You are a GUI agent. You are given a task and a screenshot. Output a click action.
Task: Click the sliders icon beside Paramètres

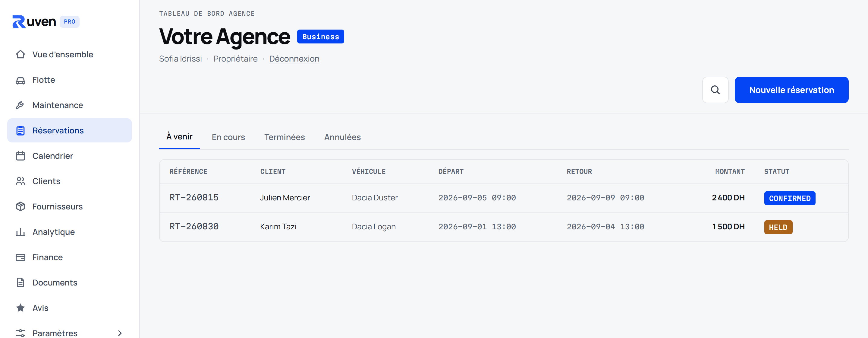tap(20, 333)
